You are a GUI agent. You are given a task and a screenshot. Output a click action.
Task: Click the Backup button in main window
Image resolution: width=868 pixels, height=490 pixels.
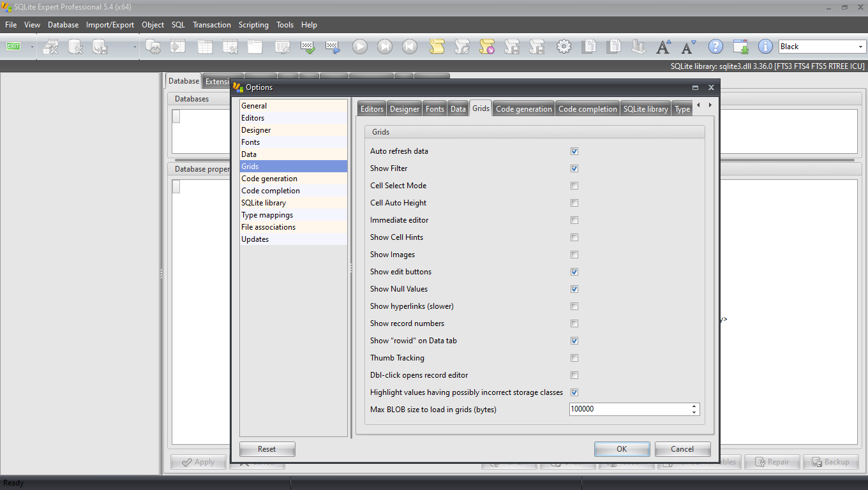click(x=830, y=462)
